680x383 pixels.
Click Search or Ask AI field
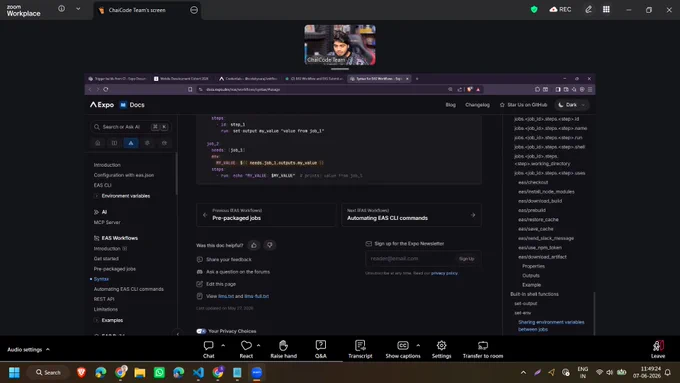[130, 127]
